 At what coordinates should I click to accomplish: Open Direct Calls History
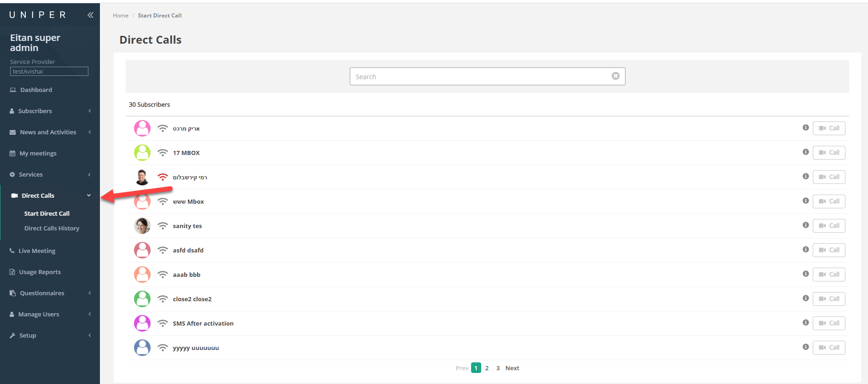click(52, 228)
